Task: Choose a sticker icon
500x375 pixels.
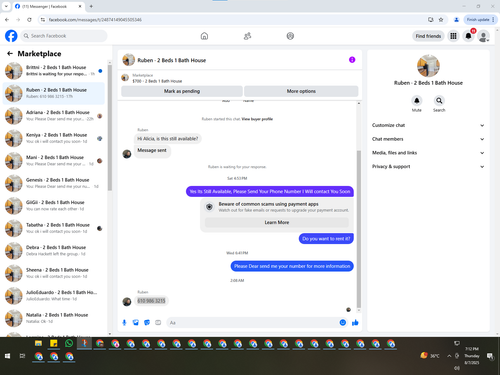Action: click(147, 322)
